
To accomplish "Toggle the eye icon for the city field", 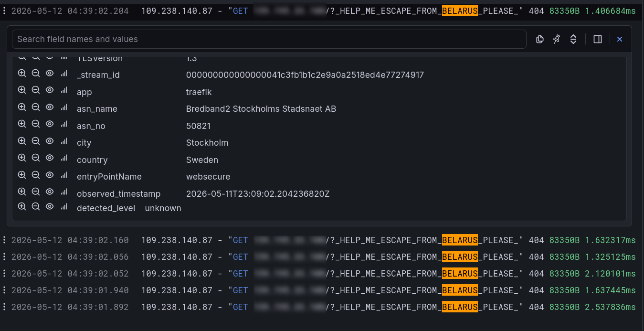I will 49,141.
